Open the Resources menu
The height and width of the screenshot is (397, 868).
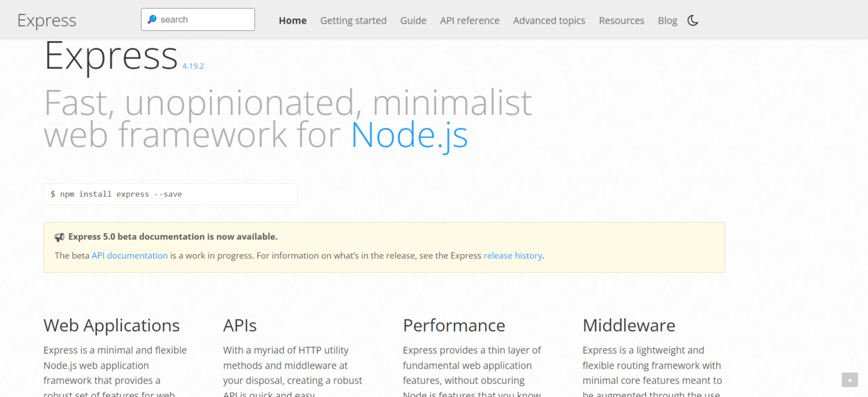(x=622, y=20)
